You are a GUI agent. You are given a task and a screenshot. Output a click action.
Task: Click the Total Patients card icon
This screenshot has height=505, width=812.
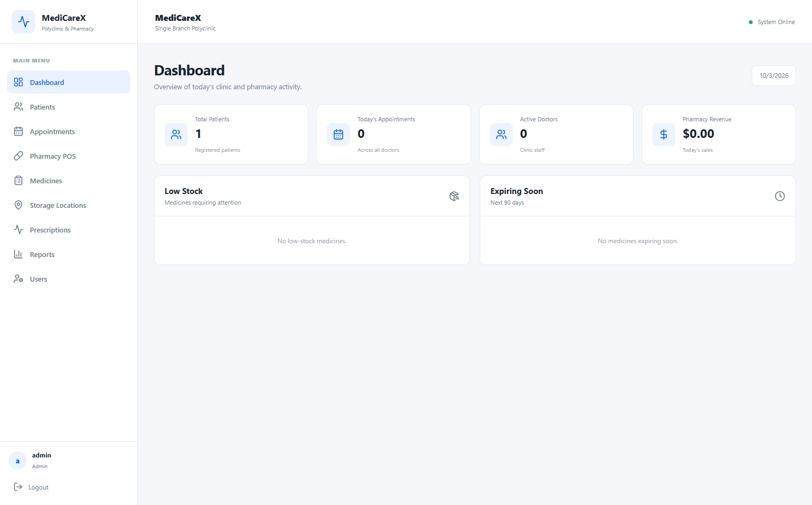pos(176,135)
